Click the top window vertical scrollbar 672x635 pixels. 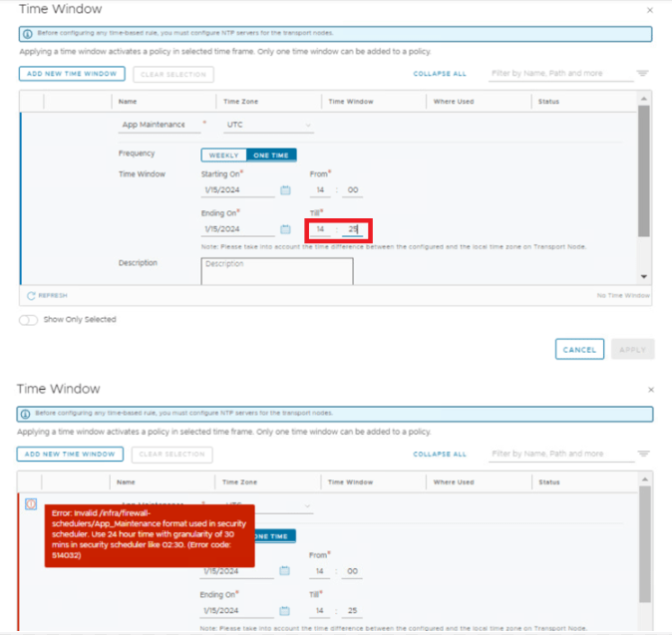[x=644, y=169]
